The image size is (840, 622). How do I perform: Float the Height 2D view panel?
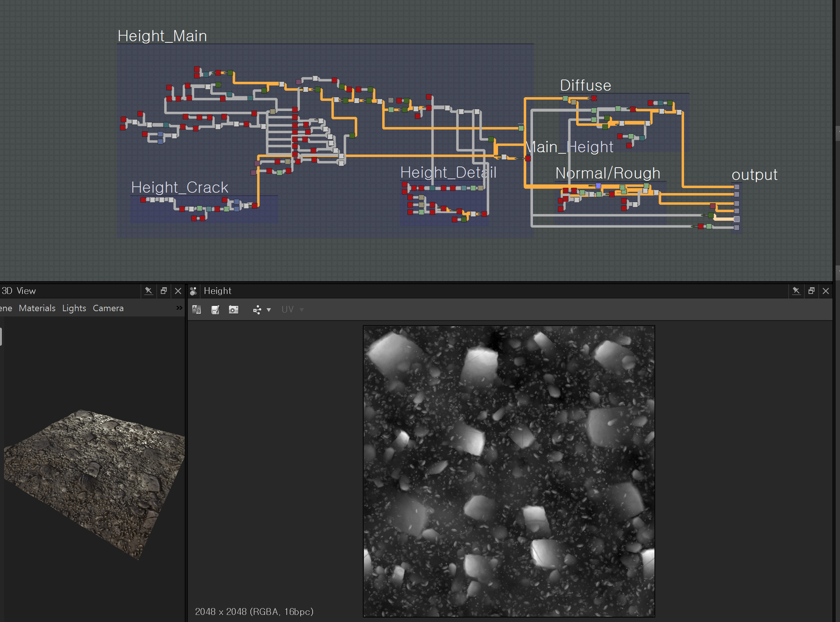point(811,291)
